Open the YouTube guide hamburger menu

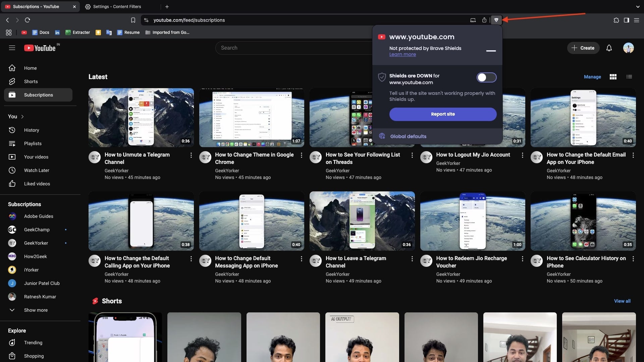tap(12, 48)
